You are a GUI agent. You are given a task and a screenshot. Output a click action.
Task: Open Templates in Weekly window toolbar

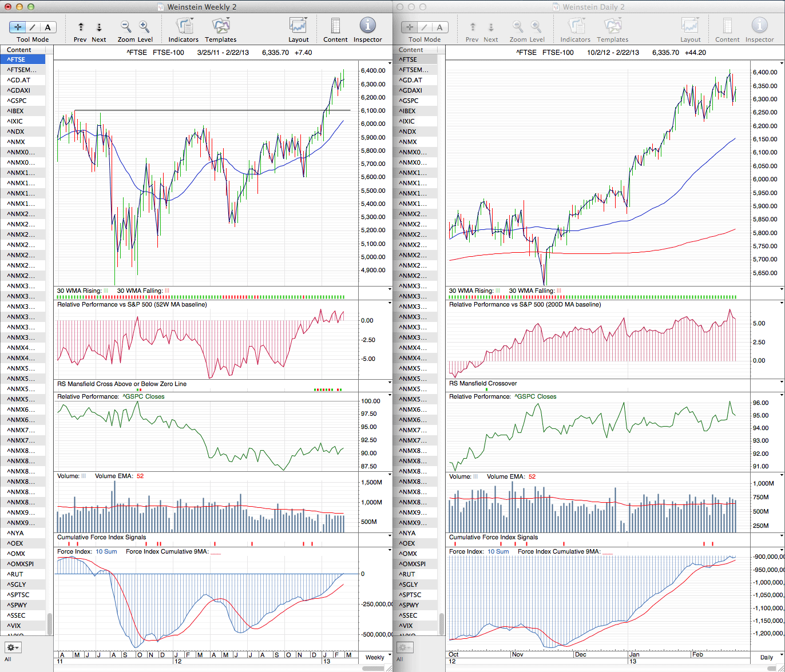coord(220,26)
